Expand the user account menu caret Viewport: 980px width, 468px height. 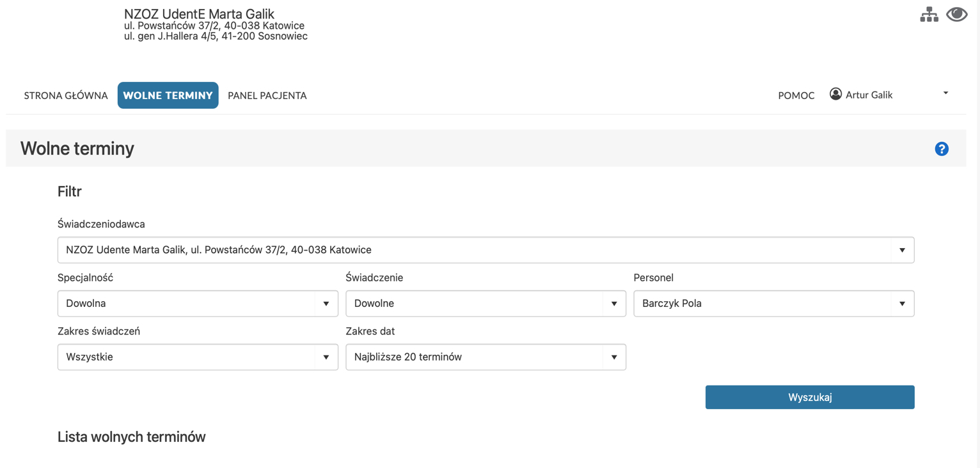(x=945, y=93)
